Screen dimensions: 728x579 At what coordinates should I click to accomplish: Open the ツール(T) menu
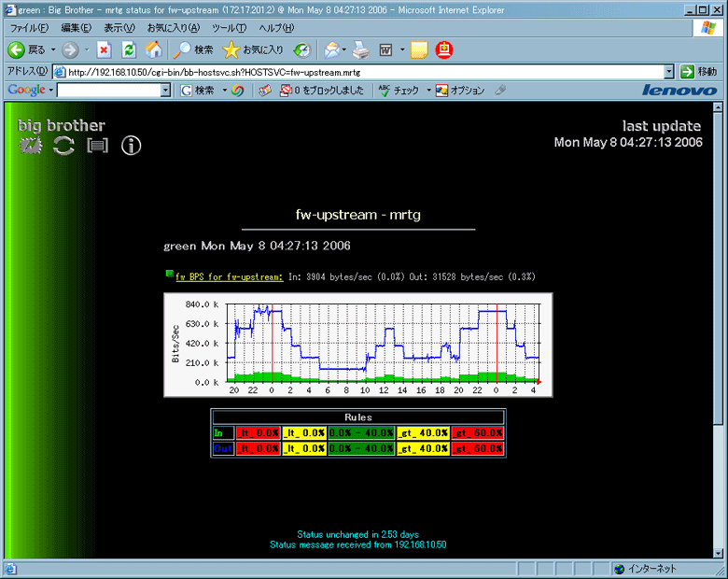point(229,28)
